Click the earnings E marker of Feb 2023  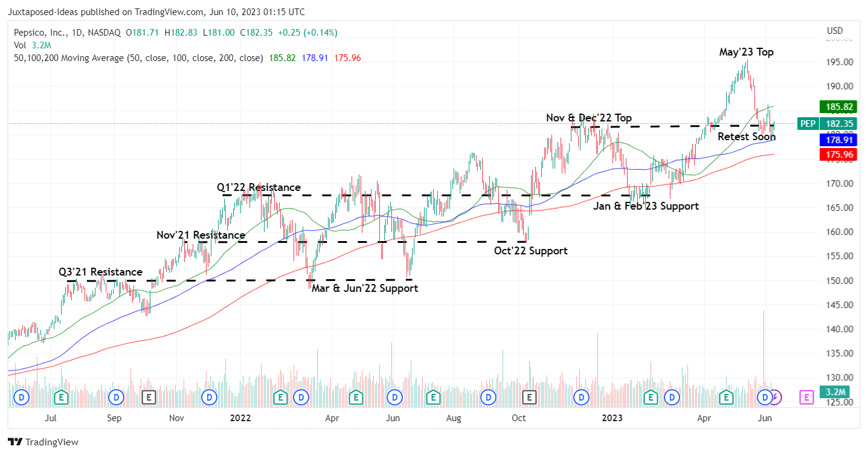(651, 397)
